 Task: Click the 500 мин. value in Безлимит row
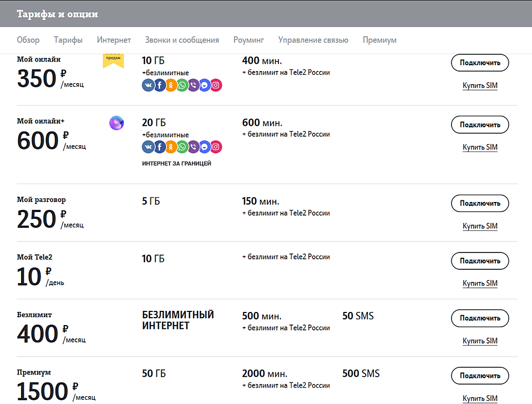262,316
